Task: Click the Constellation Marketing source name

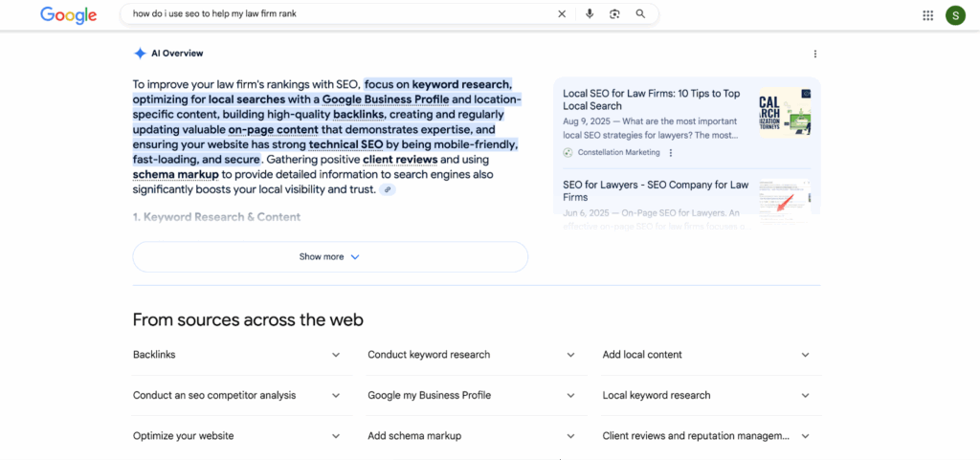Action: 619,152
